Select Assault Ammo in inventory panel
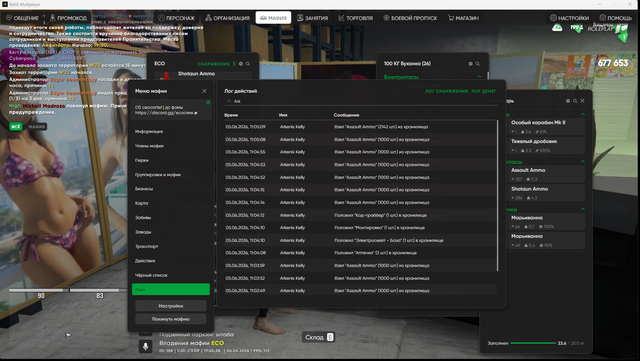This screenshot has height=361, width=640. (546, 174)
